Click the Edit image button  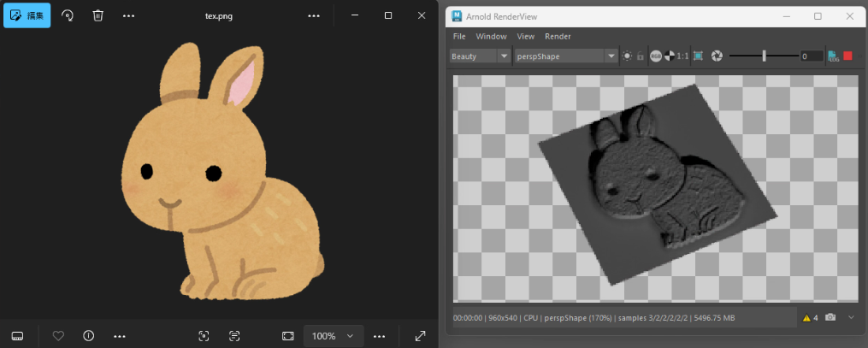pyautogui.click(x=27, y=15)
